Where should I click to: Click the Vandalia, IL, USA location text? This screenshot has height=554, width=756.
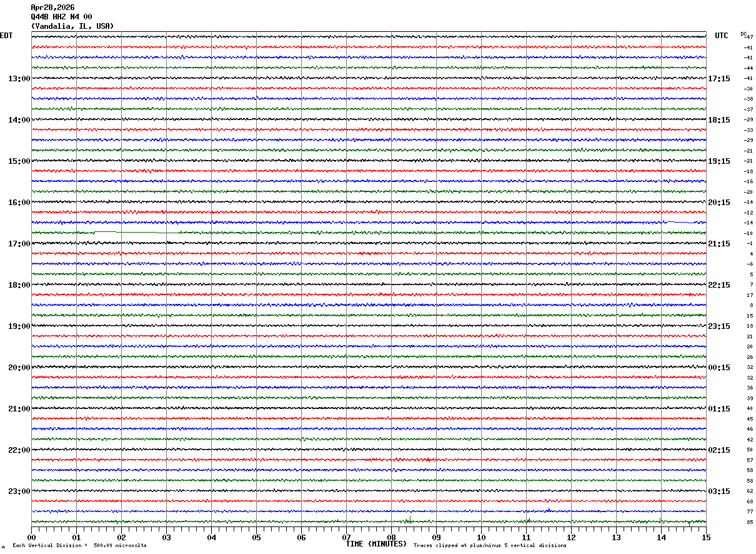(72, 26)
